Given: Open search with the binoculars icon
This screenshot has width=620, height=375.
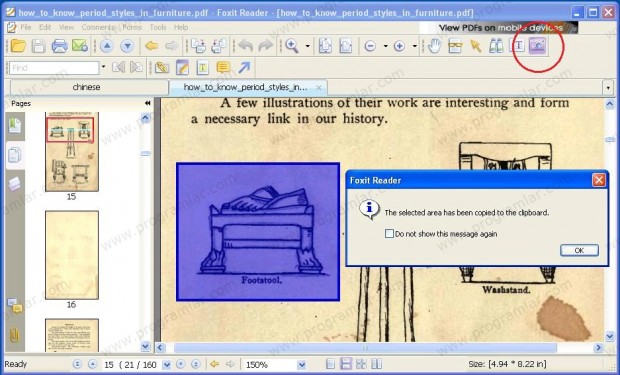Looking at the screenshot, I should 496,46.
